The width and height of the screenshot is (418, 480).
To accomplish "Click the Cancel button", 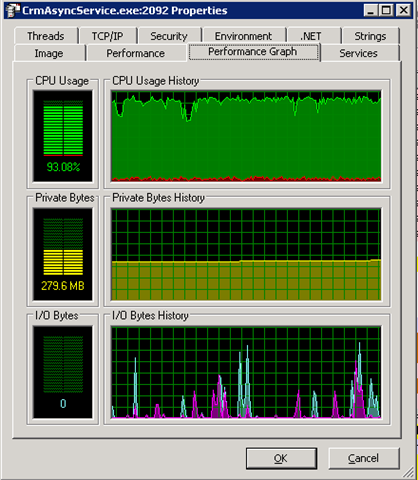I will pyautogui.click(x=363, y=458).
